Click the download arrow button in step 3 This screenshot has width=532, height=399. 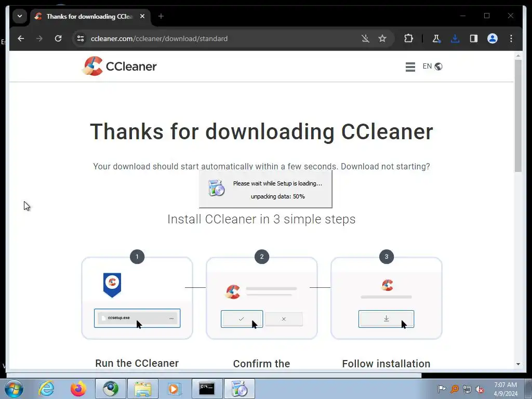click(386, 319)
